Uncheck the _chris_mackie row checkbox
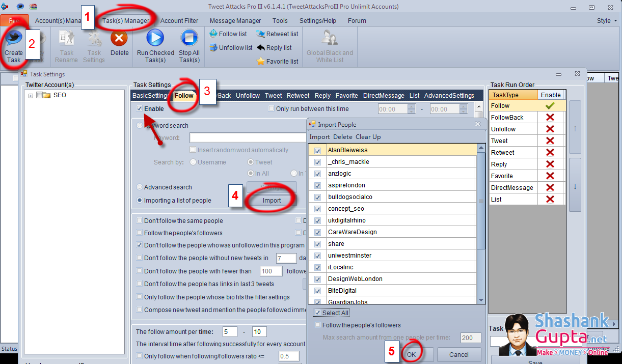The width and height of the screenshot is (622, 364). 318,162
